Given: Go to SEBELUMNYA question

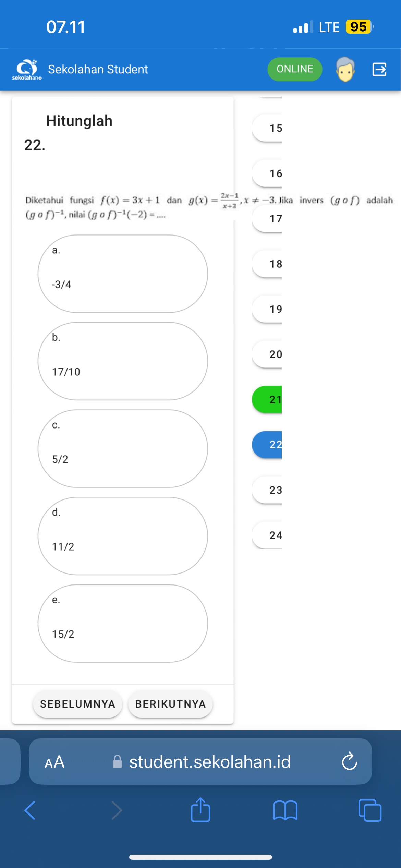Looking at the screenshot, I should (x=77, y=704).
